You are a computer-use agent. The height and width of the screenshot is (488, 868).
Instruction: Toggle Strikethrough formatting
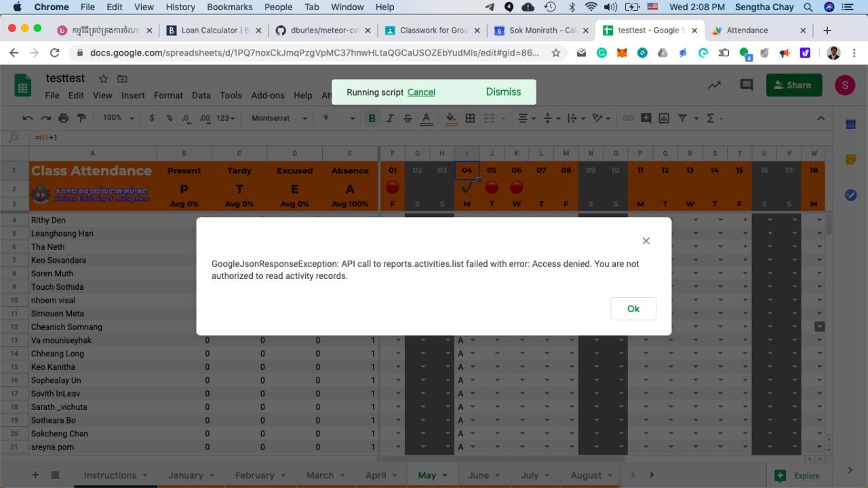click(x=408, y=118)
